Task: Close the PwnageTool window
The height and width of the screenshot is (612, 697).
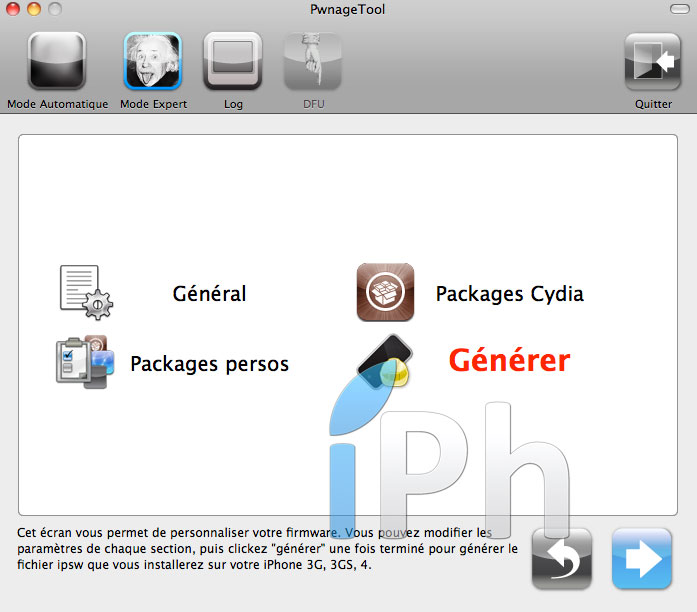Action: [x=13, y=9]
